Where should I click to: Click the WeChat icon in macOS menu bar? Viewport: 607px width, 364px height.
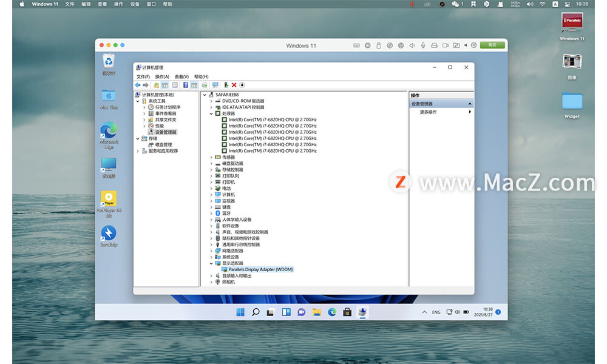click(x=455, y=4)
